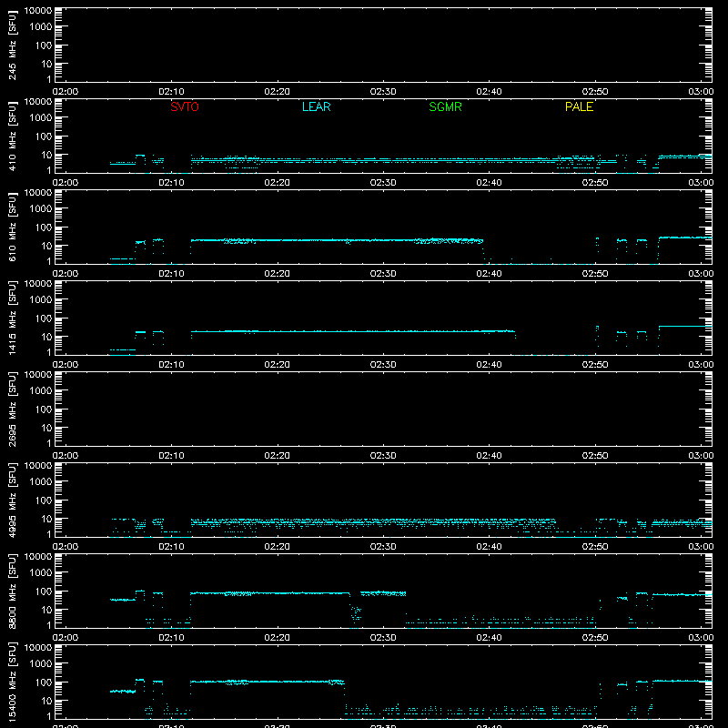
Task: Click the 02:20 tick under 610 MHz panel
Action: (278, 274)
